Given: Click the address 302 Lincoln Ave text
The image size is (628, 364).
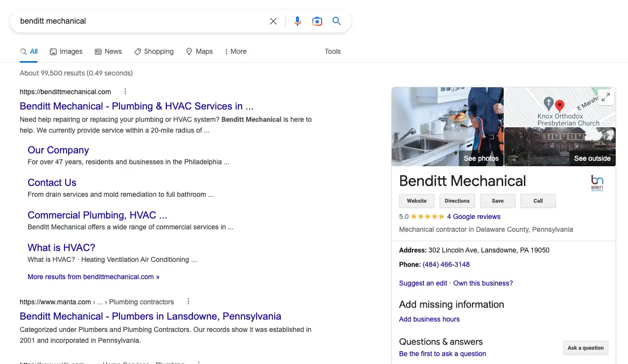Looking at the screenshot, I should coord(489,250).
